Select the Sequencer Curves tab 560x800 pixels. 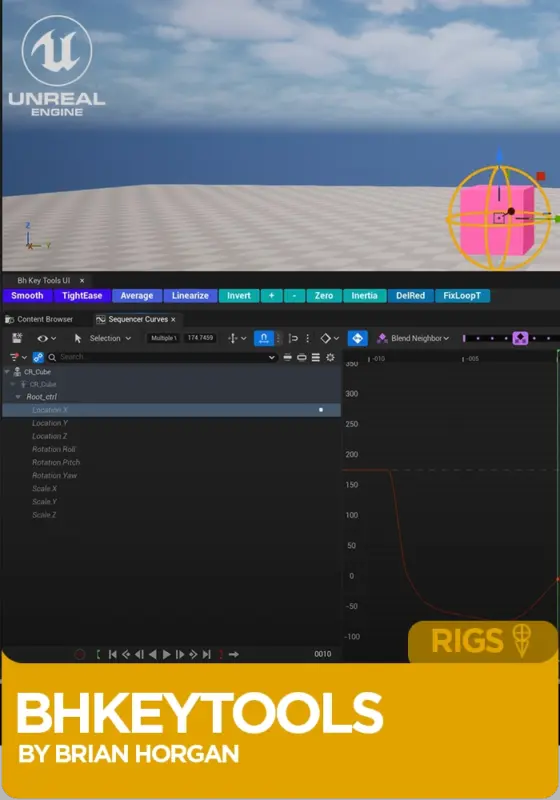point(138,319)
